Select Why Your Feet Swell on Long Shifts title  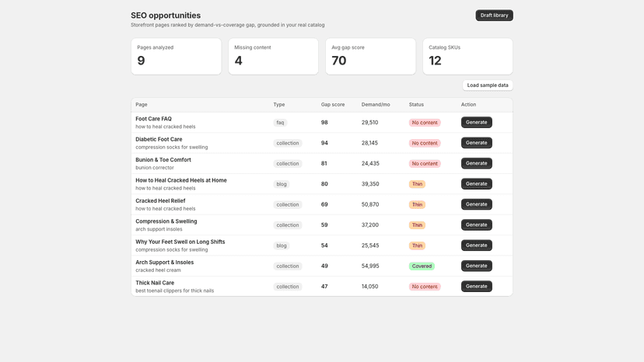point(180,242)
